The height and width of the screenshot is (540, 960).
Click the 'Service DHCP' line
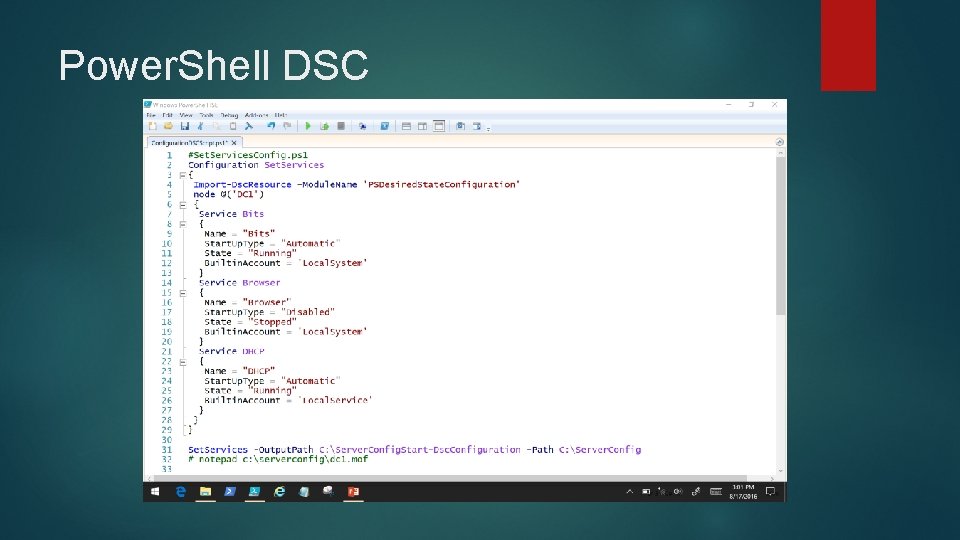pos(231,351)
